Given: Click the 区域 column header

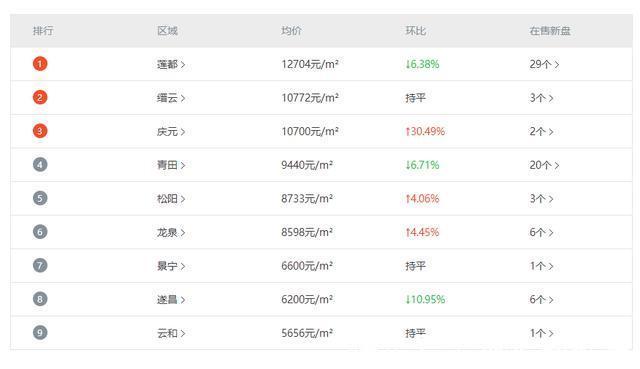Looking at the screenshot, I should click(167, 31).
